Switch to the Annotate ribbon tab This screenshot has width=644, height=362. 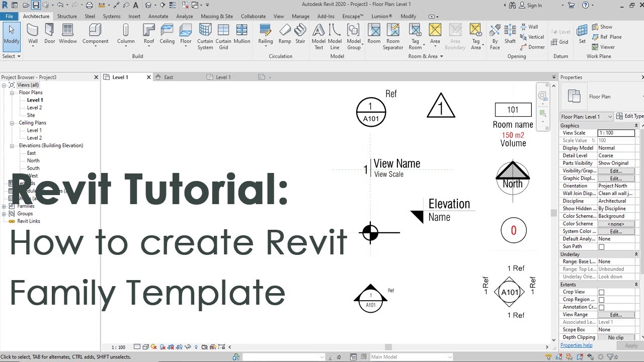[x=158, y=16]
